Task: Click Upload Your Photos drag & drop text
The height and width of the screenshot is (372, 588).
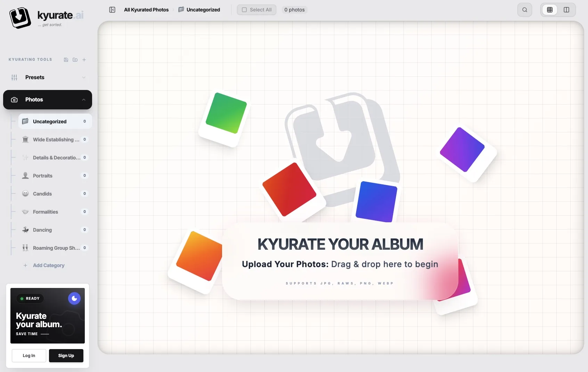Action: (x=340, y=264)
